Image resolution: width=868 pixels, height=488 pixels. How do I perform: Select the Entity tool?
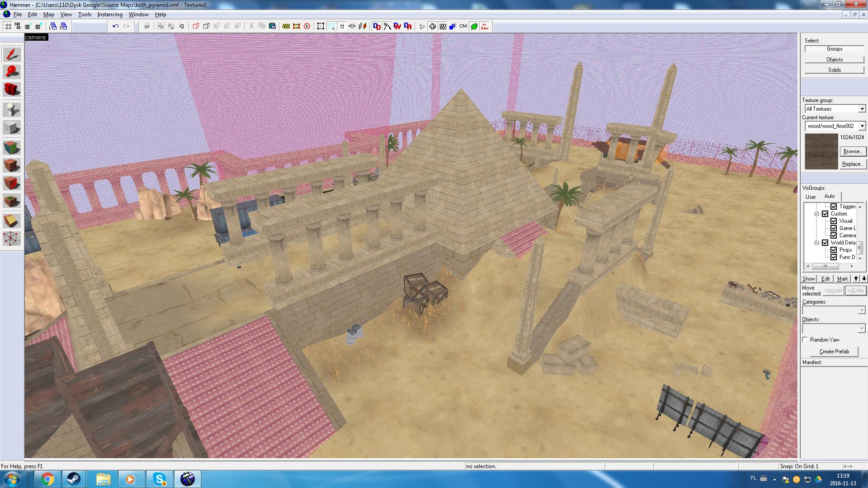pos(12,110)
